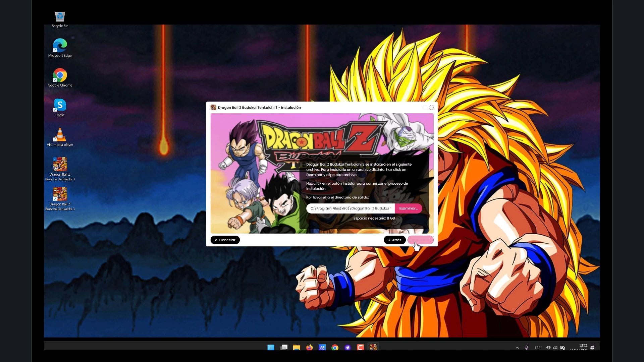Viewport: 644px width, 362px height.
Task: Click Examinar to browse for a folder
Action: coord(408,208)
